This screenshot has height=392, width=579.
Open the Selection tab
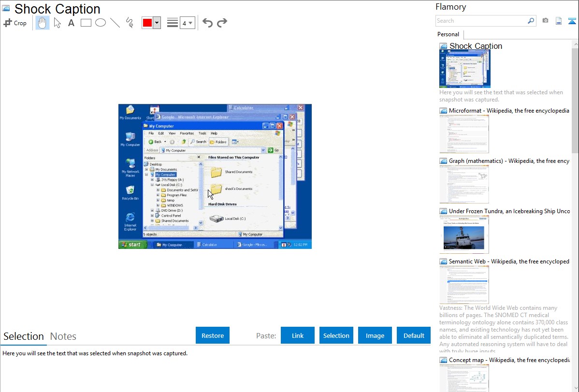[x=23, y=336]
